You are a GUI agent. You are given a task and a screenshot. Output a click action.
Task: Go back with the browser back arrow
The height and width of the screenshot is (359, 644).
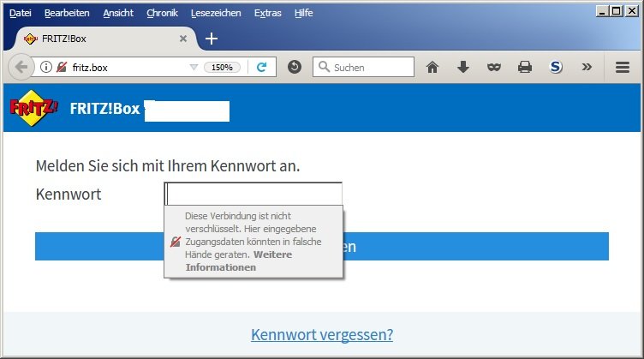(21, 67)
